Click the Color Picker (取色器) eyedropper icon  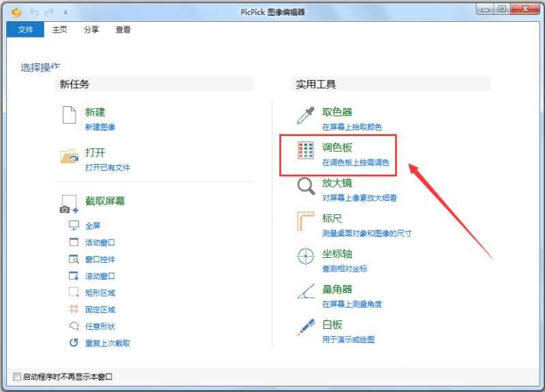point(305,116)
